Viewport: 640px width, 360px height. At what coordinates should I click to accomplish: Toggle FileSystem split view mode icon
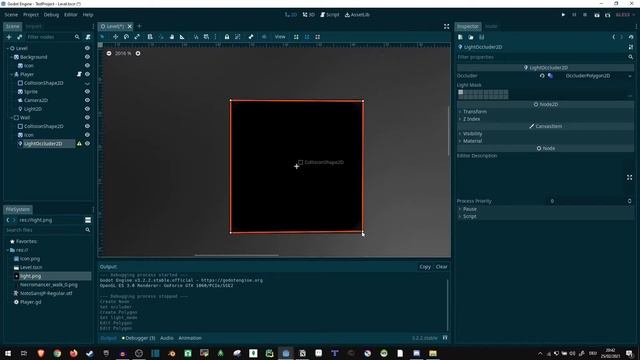(88, 220)
